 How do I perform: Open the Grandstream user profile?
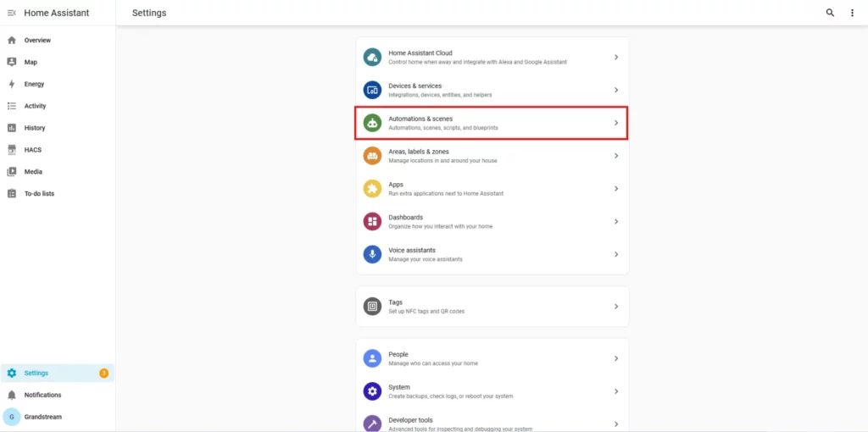[58, 417]
